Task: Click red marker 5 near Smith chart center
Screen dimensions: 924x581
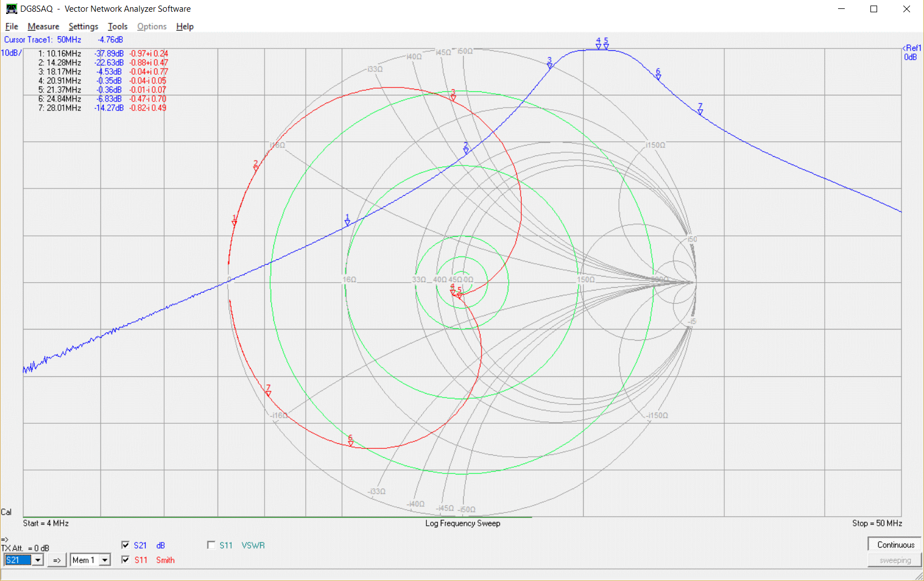Action: coord(460,293)
